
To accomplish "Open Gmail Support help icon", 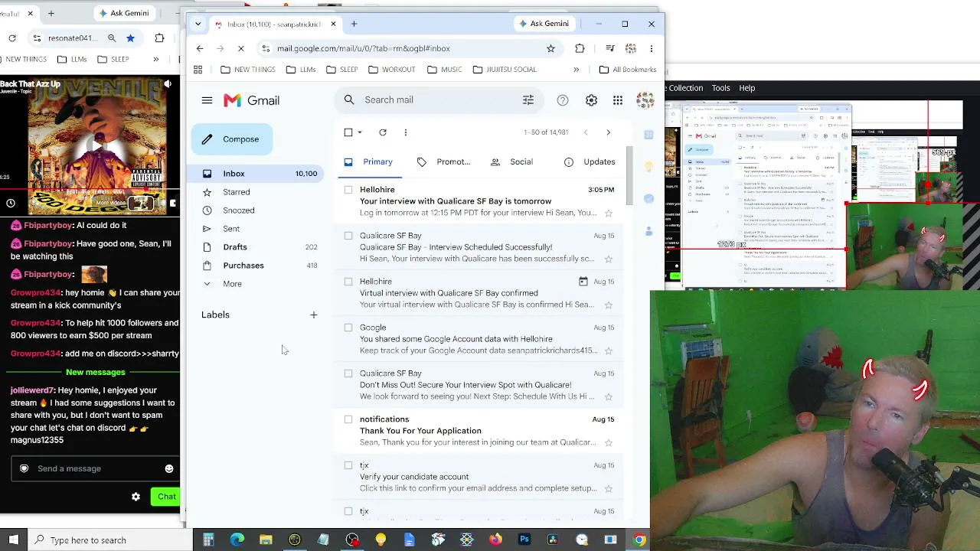I will 563,100.
